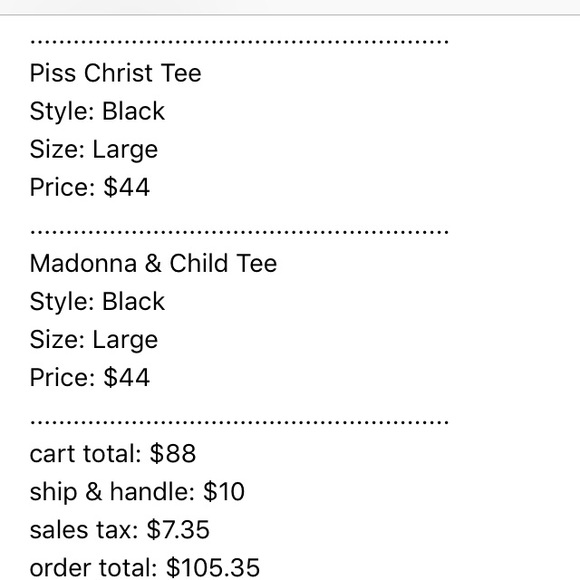580x580 pixels.
Task: Click the ship & handle: $10 line
Action: click(x=137, y=492)
